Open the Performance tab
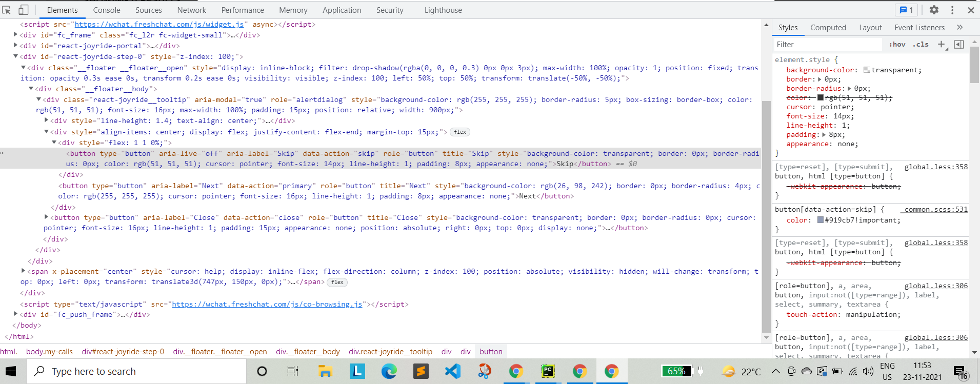 (243, 10)
